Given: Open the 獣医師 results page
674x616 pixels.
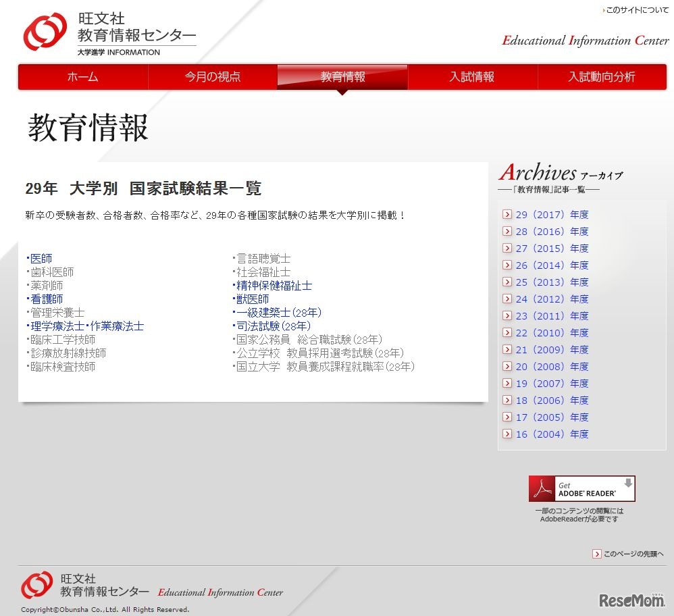Looking at the screenshot, I should pos(252,299).
